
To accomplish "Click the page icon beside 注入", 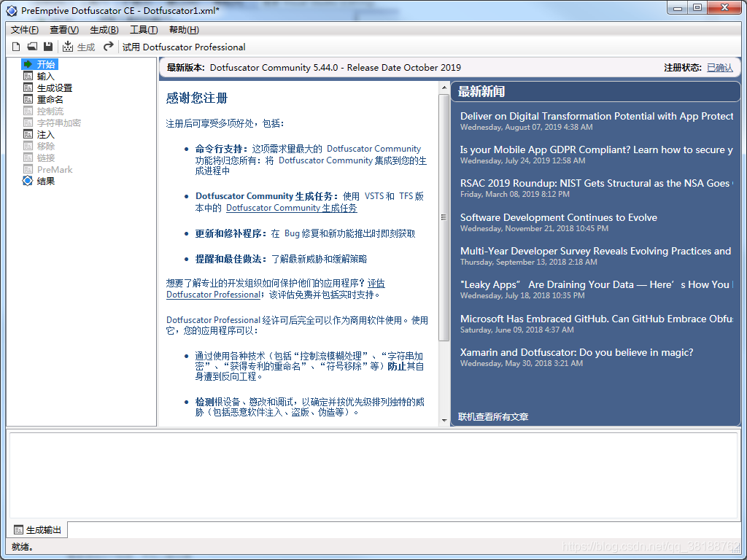I will (x=28, y=134).
